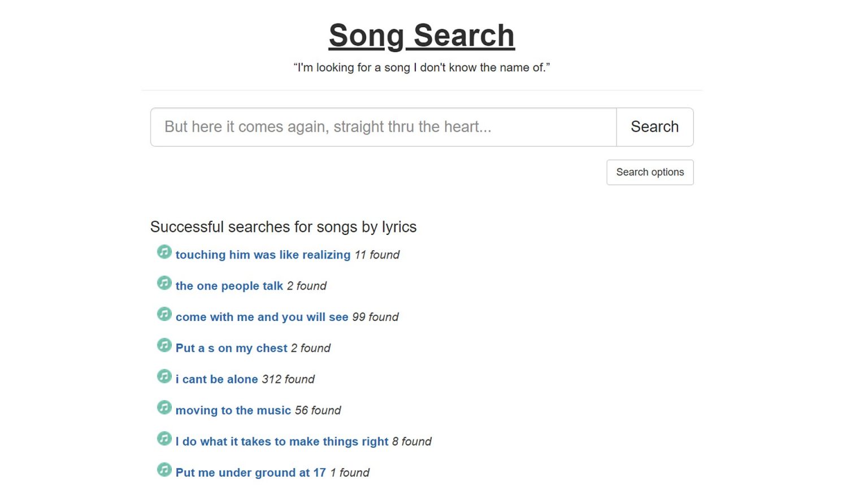Viewport: 868px width, 488px height.
Task: Click music note icon beside 'come with me and you will see'
Action: tap(164, 314)
